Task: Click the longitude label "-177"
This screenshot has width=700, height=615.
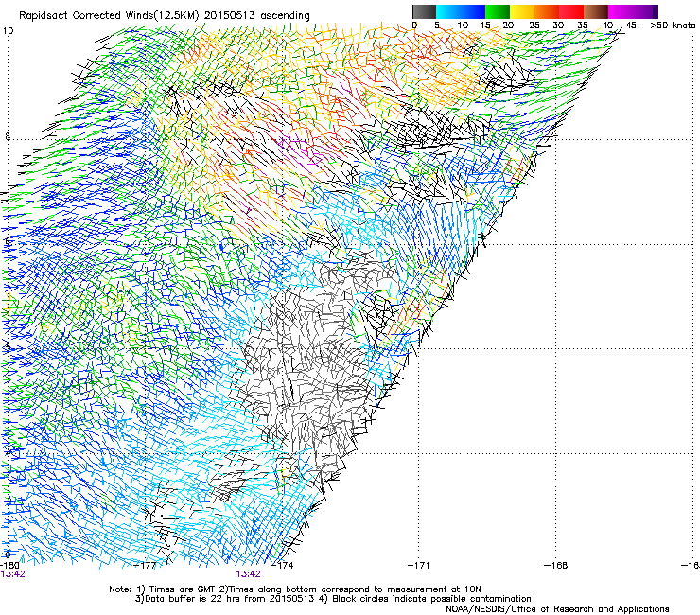Action: pos(146,566)
